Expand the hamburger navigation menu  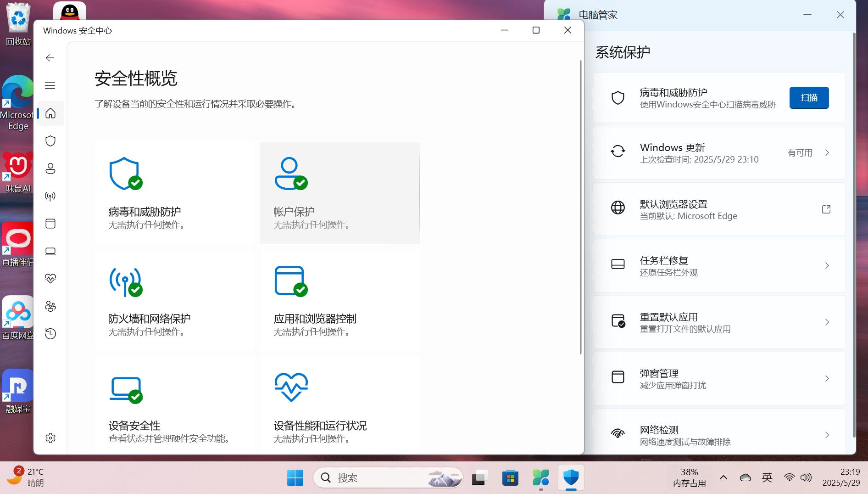click(x=50, y=85)
